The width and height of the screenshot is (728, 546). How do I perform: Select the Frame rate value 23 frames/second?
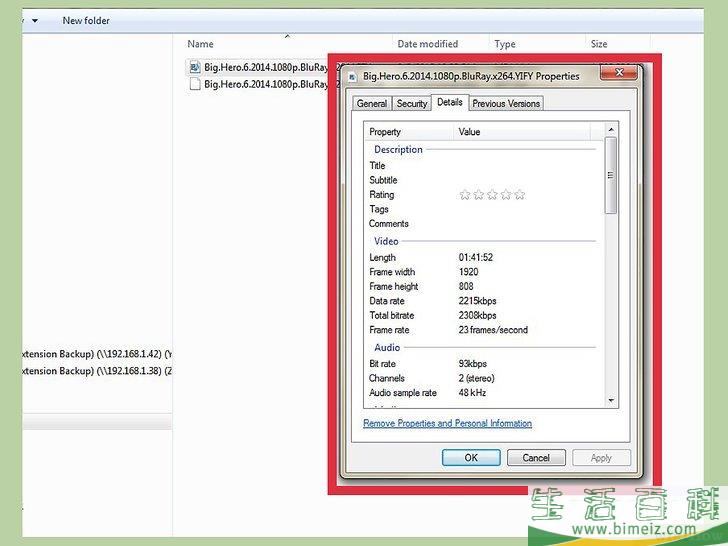(493, 330)
